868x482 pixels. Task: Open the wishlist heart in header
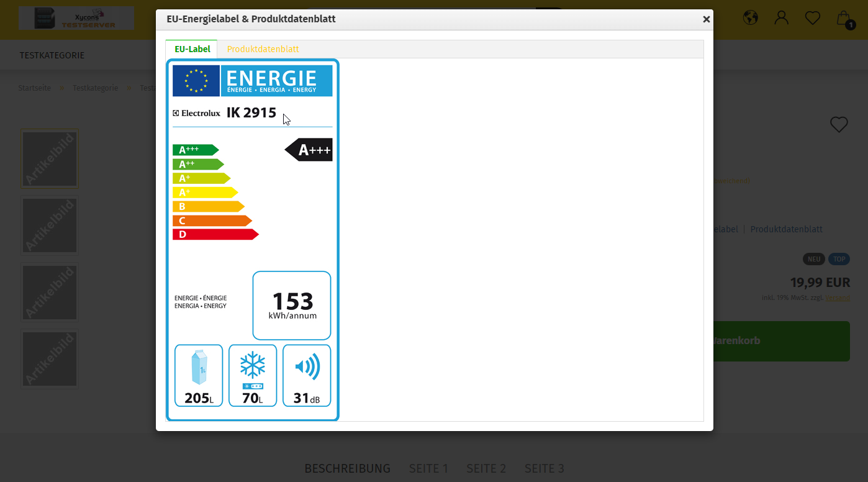[x=812, y=18]
